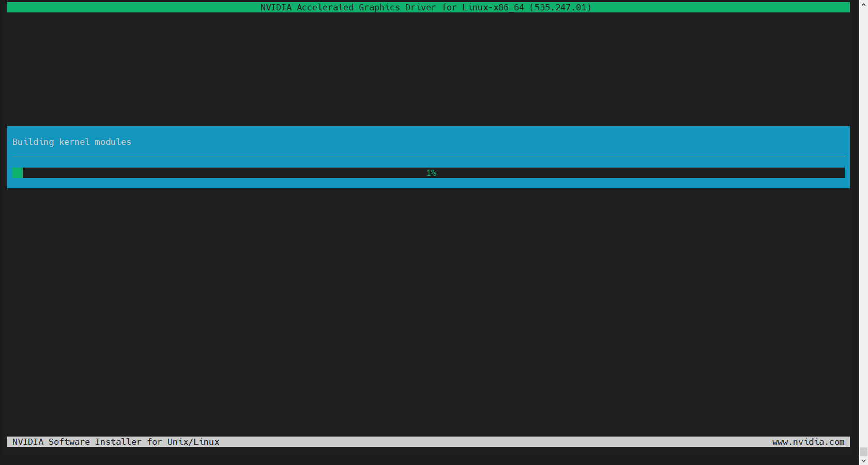The image size is (868, 465).
Task: Grab the vertical scrollbar thumb
Action: [x=863, y=452]
